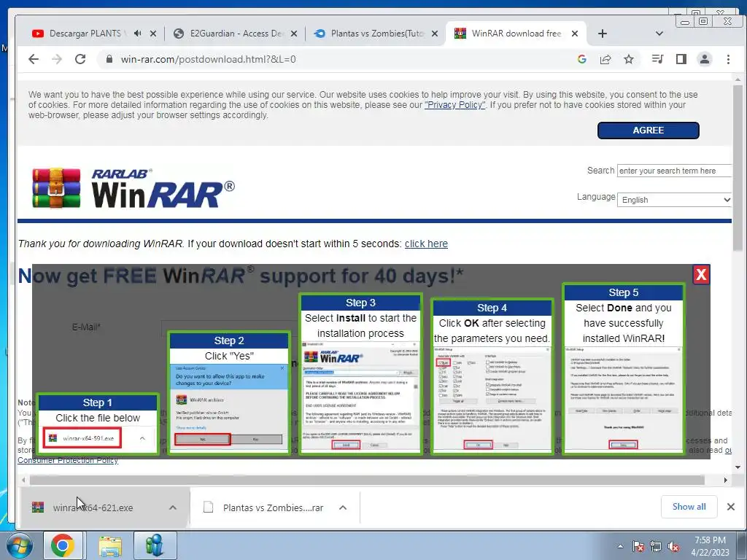This screenshot has height=560, width=747.
Task: Open the Messenger taskbar icon
Action: click(155, 545)
